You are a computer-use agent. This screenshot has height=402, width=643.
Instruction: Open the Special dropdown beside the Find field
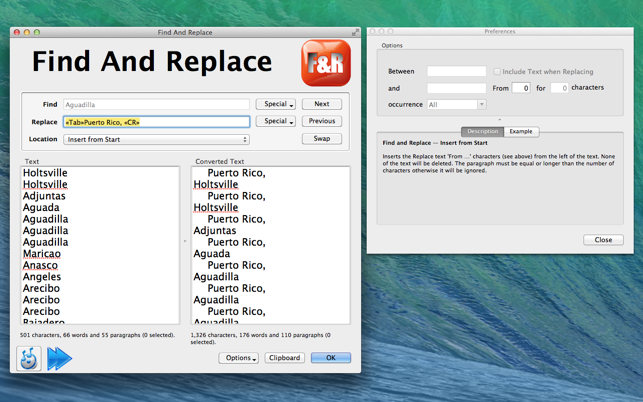click(276, 104)
